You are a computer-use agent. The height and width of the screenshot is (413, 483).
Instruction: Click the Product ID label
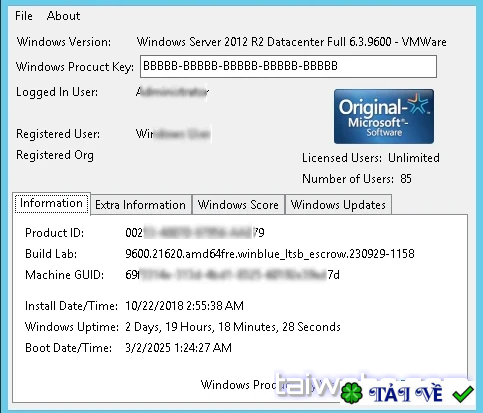(x=54, y=233)
